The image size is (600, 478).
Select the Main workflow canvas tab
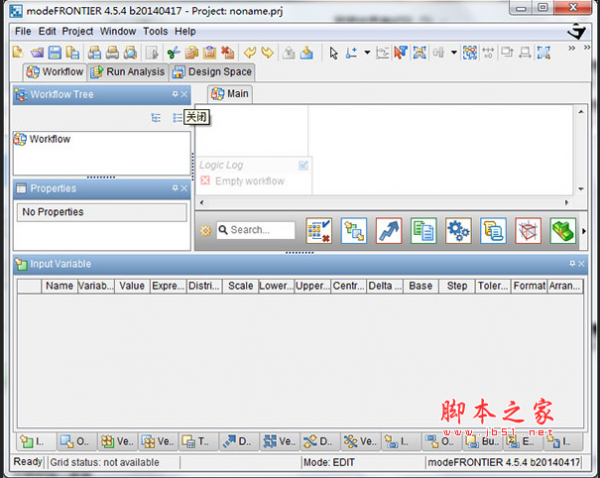(230, 94)
